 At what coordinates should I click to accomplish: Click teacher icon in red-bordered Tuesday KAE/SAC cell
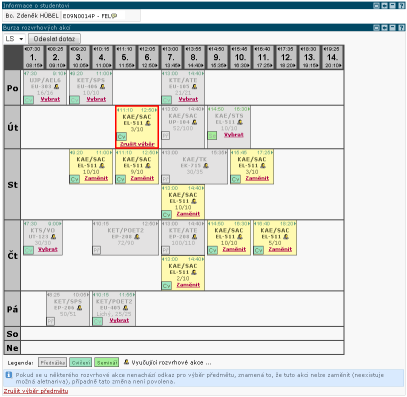[148, 123]
